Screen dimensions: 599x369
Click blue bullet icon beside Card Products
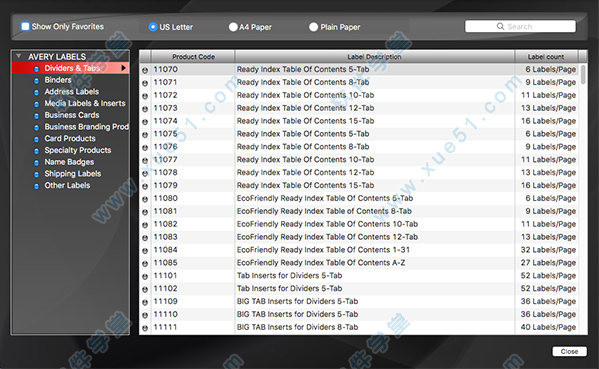click(36, 139)
